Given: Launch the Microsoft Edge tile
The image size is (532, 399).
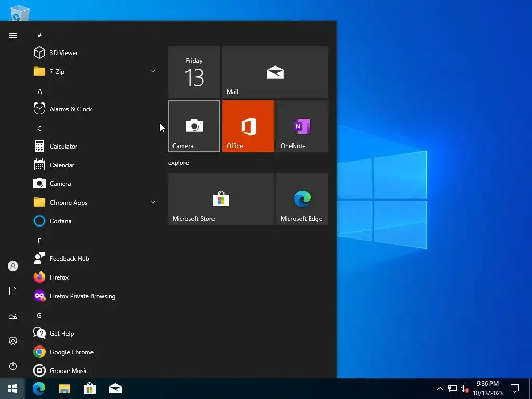Looking at the screenshot, I should coord(302,199).
